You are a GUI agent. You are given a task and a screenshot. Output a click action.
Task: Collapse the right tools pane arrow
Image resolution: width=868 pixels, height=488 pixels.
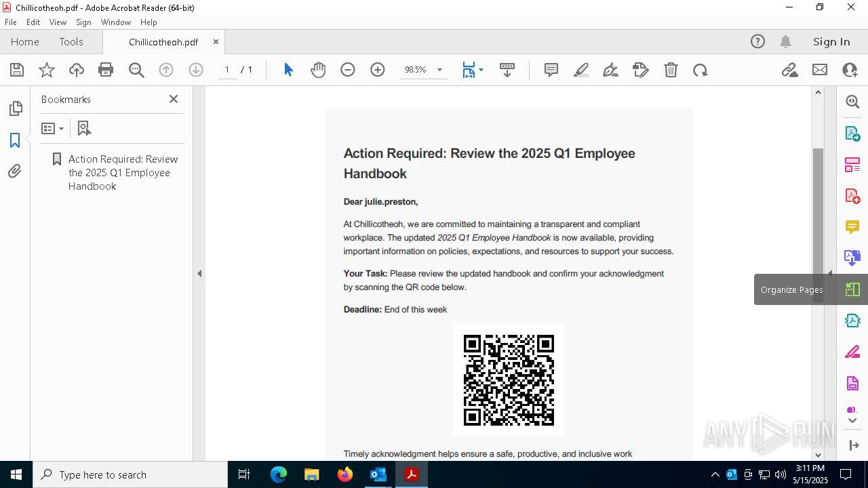(x=830, y=273)
